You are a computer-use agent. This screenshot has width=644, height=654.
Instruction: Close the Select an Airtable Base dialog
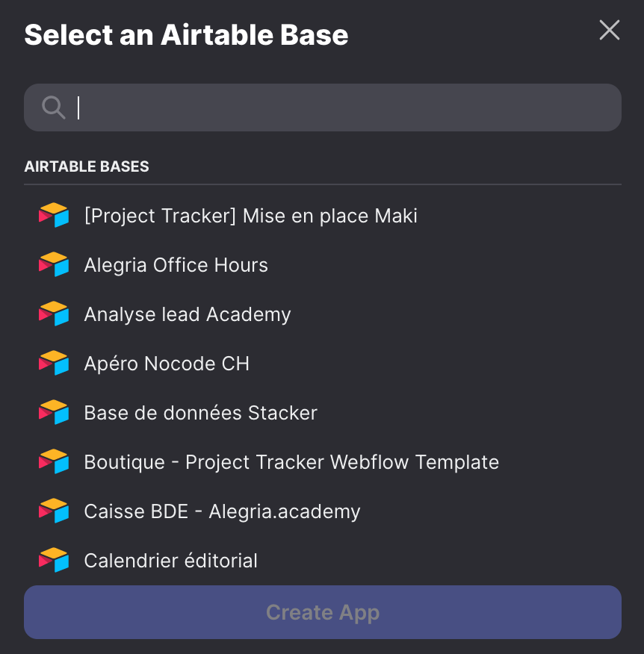point(610,30)
